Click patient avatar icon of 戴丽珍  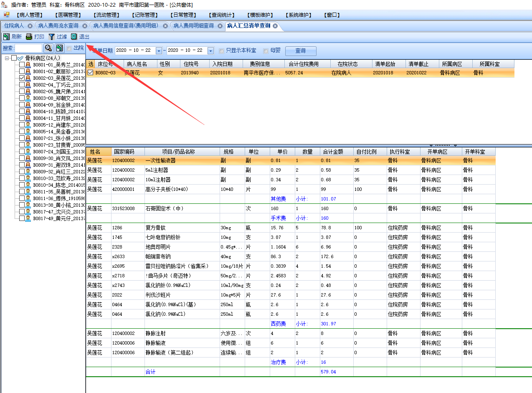28,71
